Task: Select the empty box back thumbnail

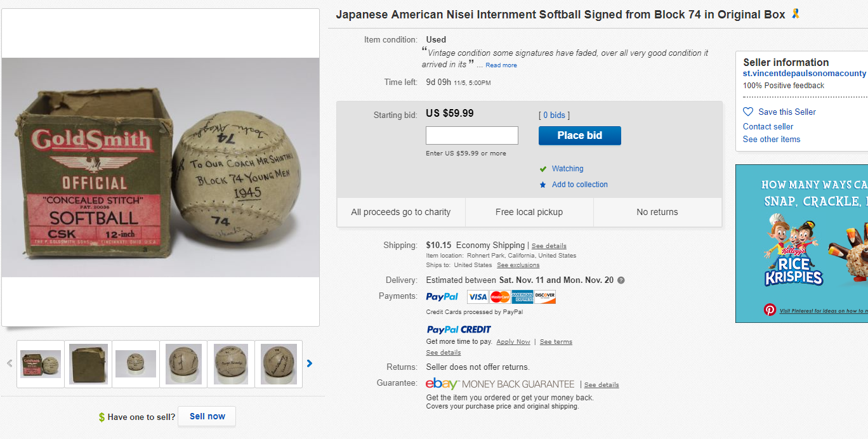Action: 88,364
